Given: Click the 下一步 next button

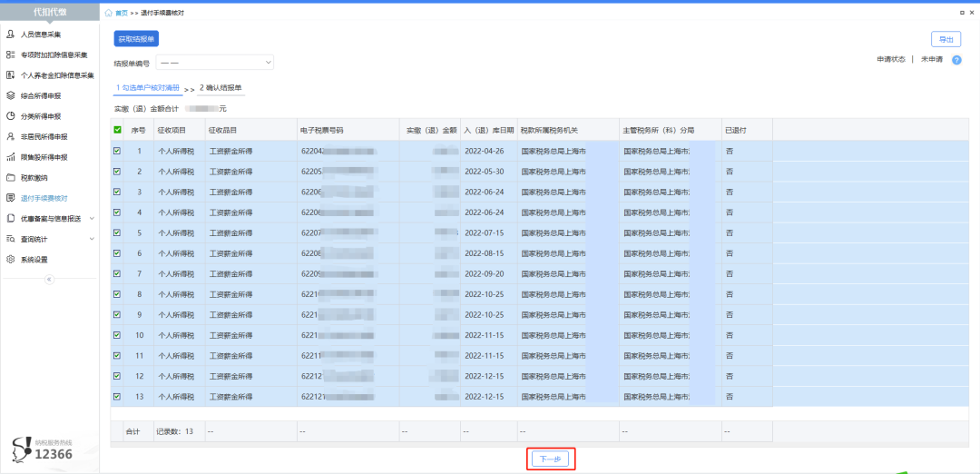Looking at the screenshot, I should [550, 459].
